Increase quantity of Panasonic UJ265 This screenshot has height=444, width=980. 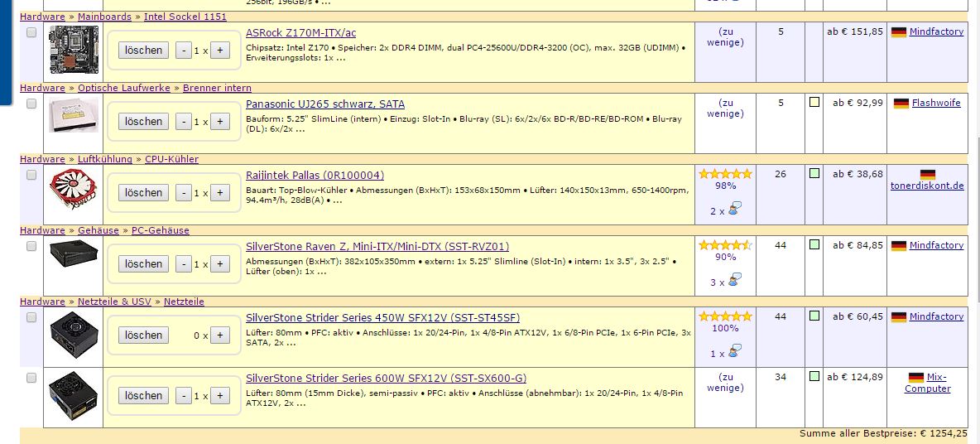pyautogui.click(x=220, y=121)
